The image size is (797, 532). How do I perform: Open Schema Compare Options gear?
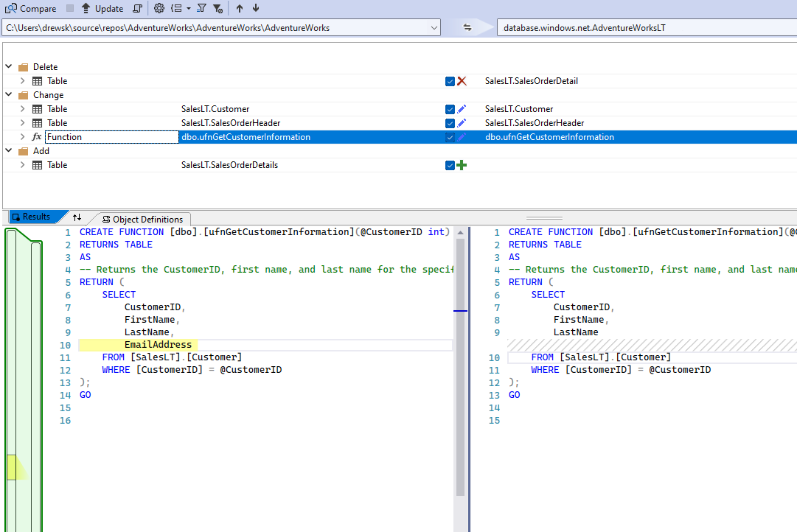pos(159,9)
